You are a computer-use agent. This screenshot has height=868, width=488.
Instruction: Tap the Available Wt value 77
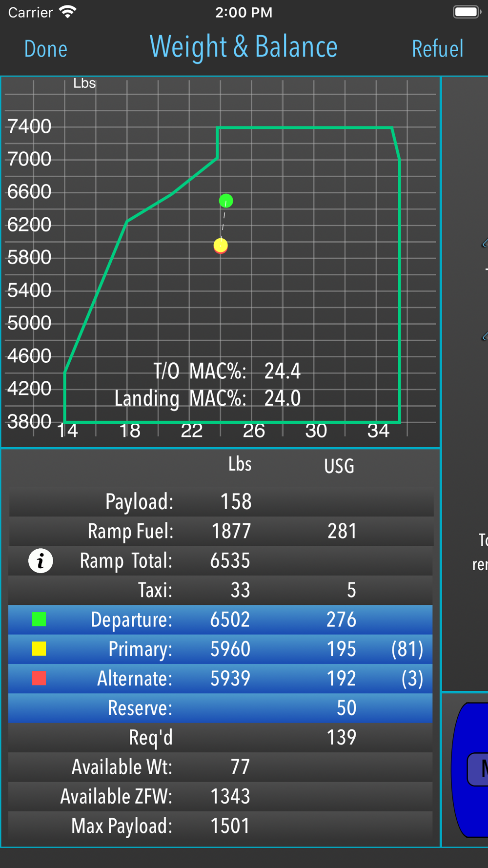click(240, 767)
